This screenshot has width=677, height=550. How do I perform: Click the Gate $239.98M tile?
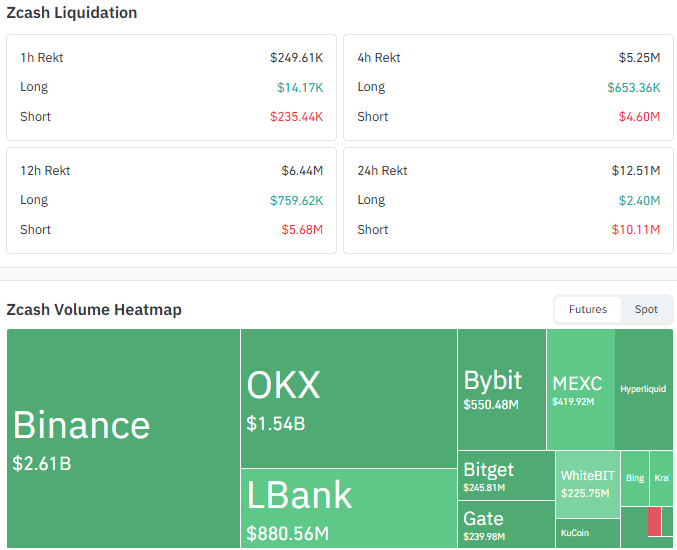506,525
